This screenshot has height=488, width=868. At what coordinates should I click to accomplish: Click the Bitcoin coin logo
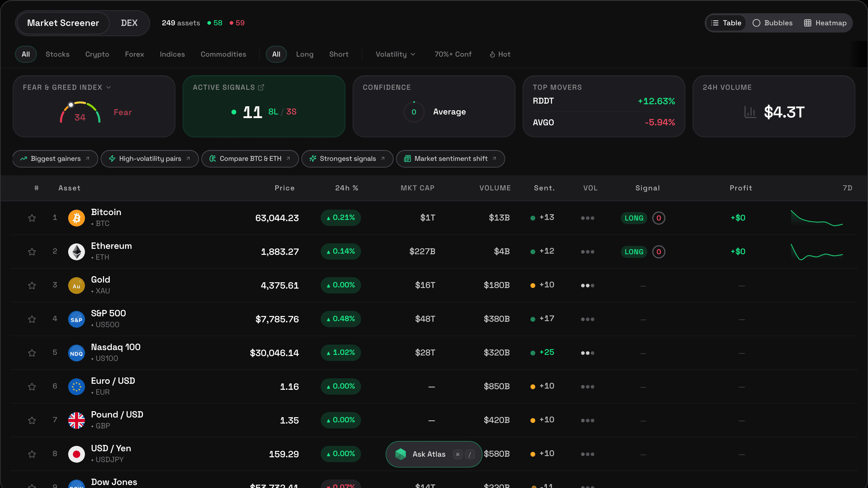(x=77, y=218)
